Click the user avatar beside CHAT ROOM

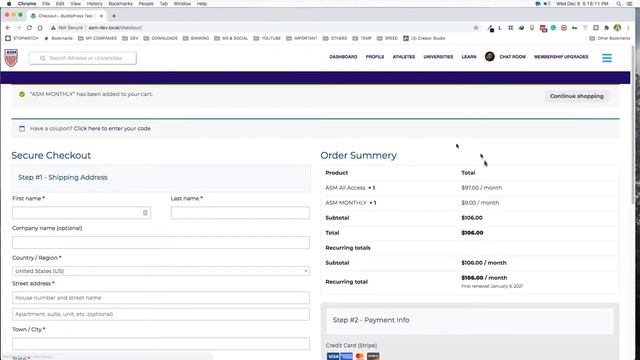pyautogui.click(x=489, y=56)
